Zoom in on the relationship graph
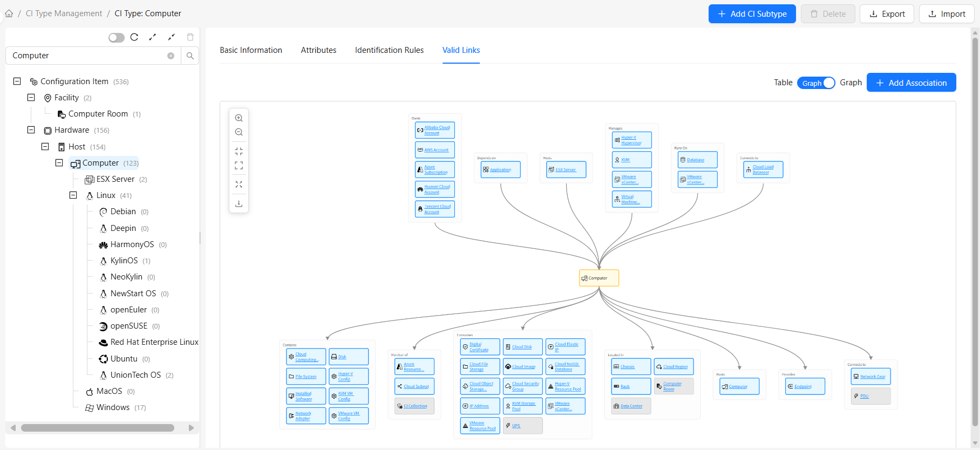This screenshot has width=980, height=450. click(x=239, y=118)
